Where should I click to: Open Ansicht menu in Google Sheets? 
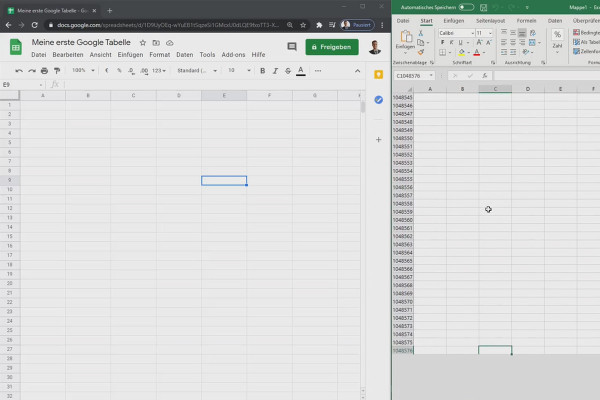click(x=100, y=55)
